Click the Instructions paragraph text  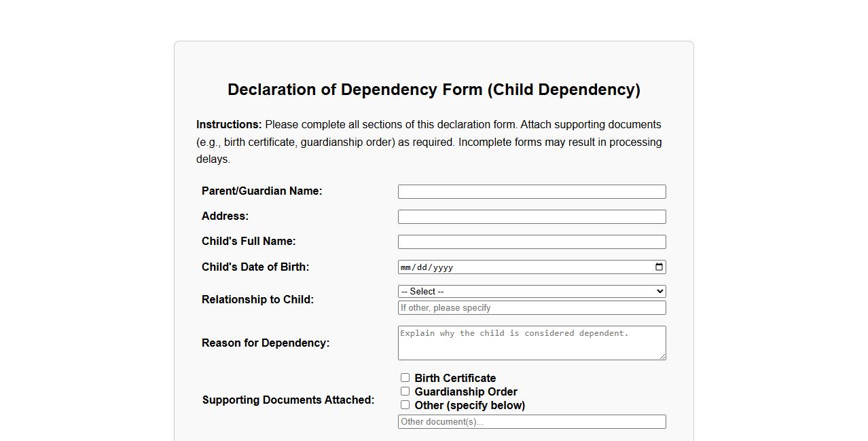pos(428,141)
